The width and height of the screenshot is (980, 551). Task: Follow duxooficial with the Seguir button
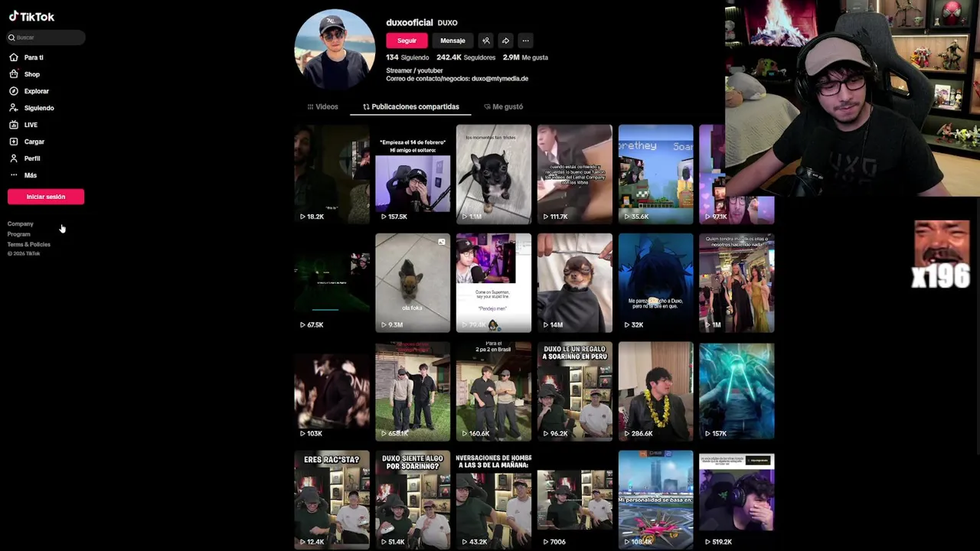407,41
